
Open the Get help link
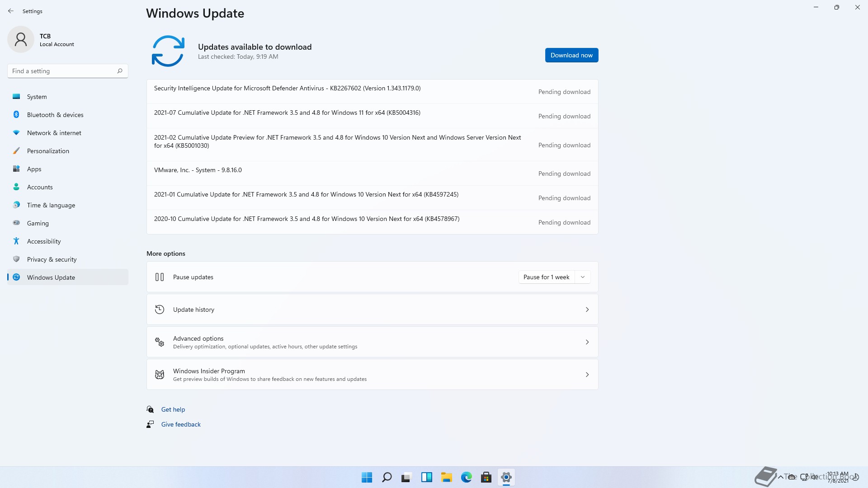pos(173,409)
